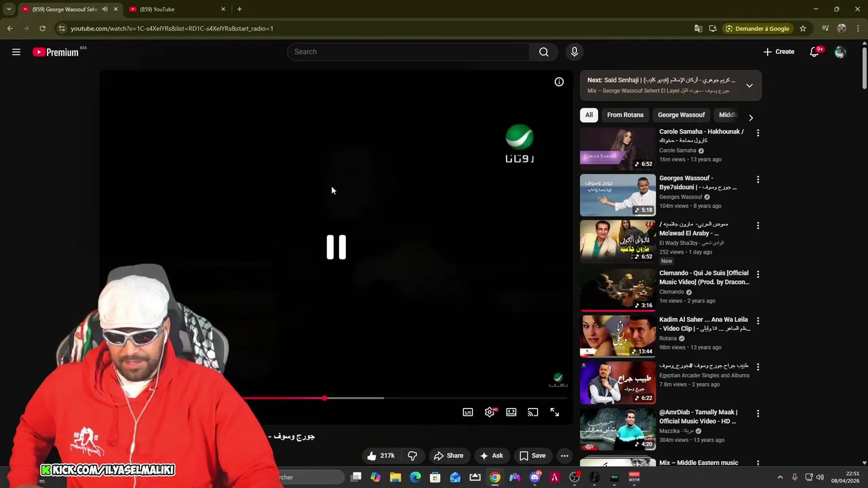Image resolution: width=868 pixels, height=488 pixels.
Task: Go back in browser history
Action: coord(9,28)
